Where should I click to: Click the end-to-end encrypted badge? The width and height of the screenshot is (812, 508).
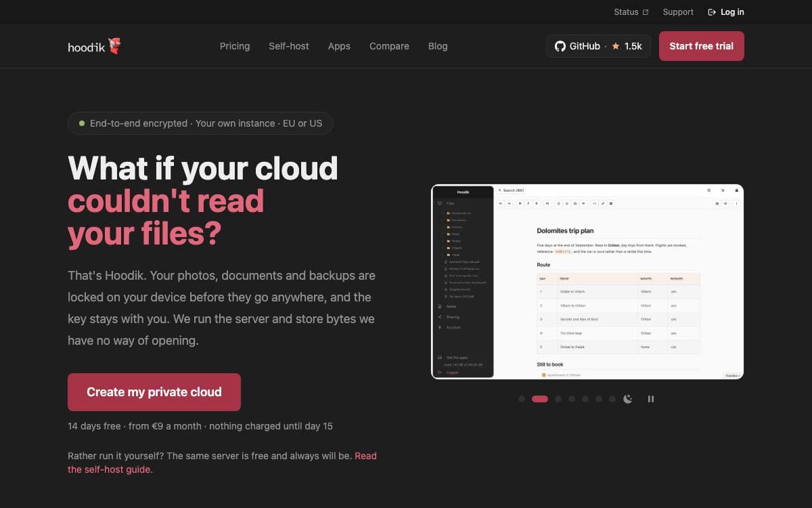tap(200, 123)
